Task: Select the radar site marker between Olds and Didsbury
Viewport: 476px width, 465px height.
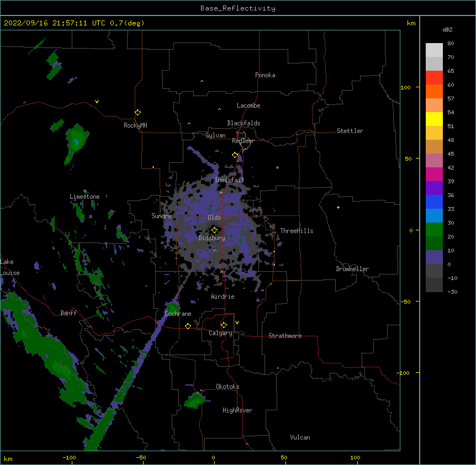Action: pos(214,230)
